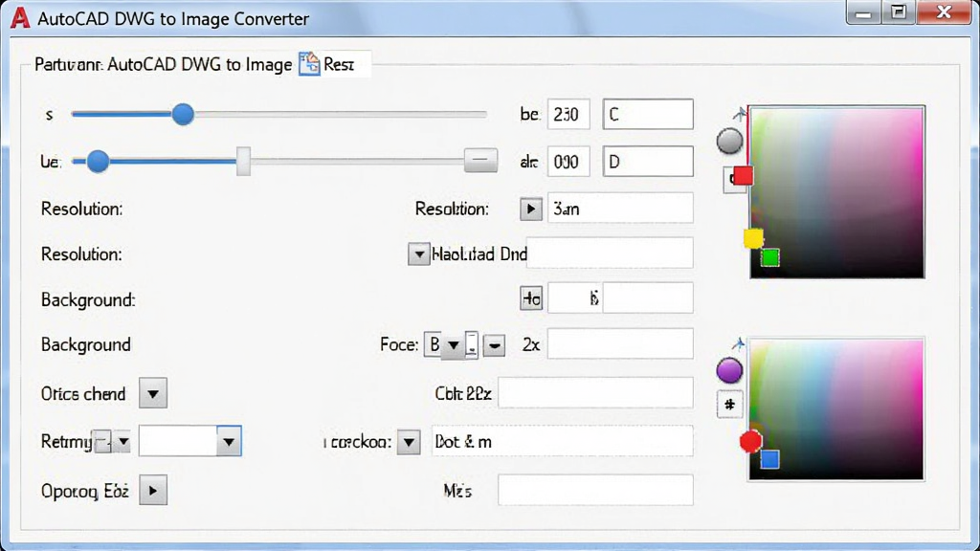Pick the green square marker in the top color picker
The height and width of the screenshot is (551, 980).
pos(770,256)
